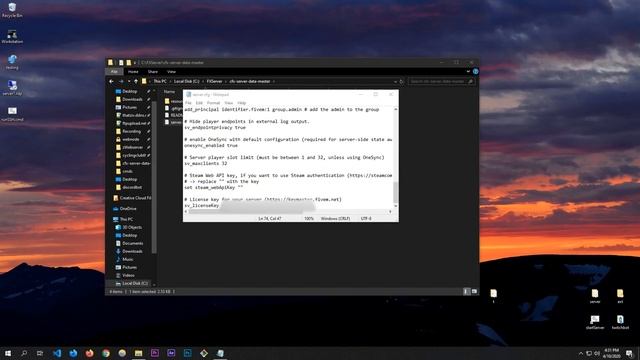The width and height of the screenshot is (640, 360).
Task: Open the Recycle Bin desktop icon
Action: 12,10
